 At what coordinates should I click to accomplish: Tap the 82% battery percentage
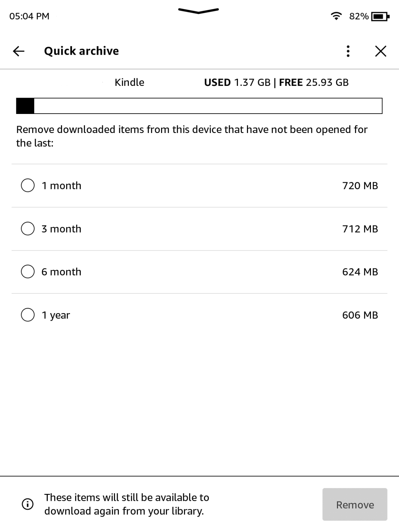pos(358,16)
